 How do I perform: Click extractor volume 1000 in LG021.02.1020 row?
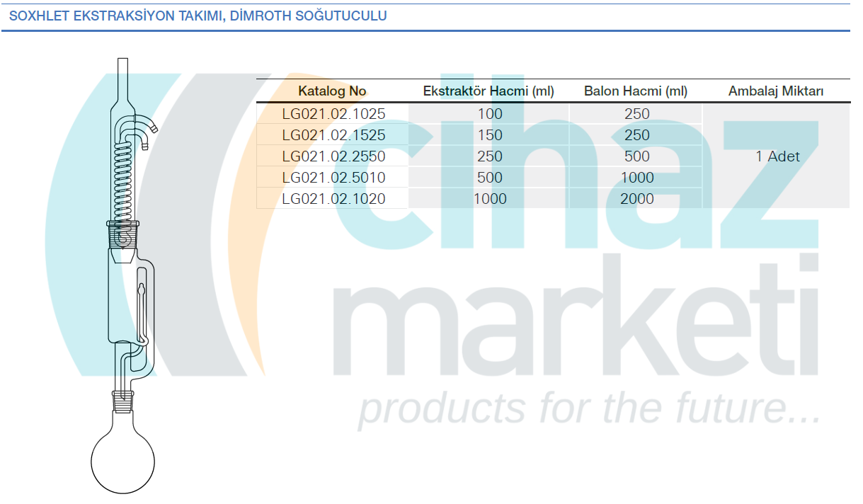click(x=490, y=199)
